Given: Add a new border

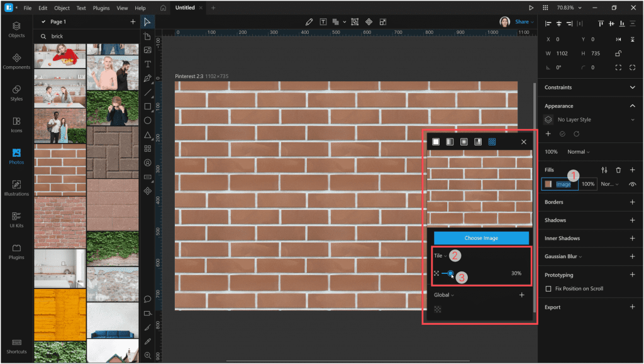Looking at the screenshot, I should [x=633, y=202].
